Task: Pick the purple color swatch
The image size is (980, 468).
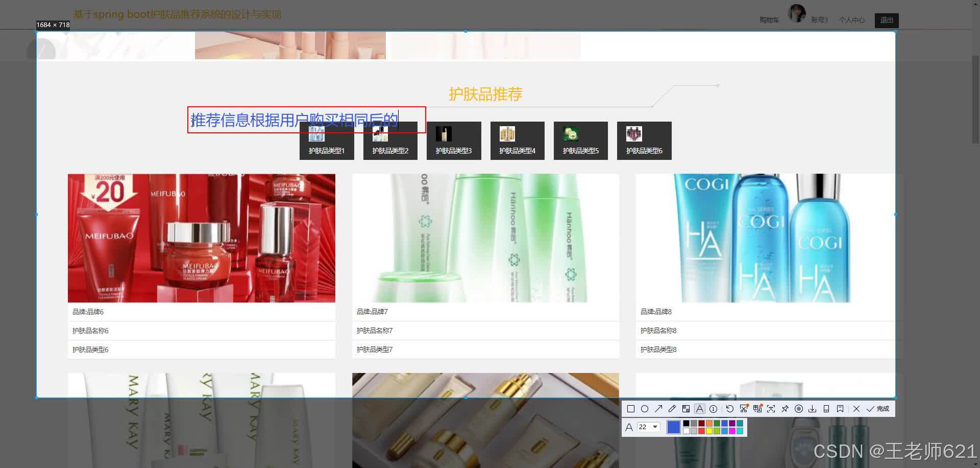Action: tap(732, 423)
